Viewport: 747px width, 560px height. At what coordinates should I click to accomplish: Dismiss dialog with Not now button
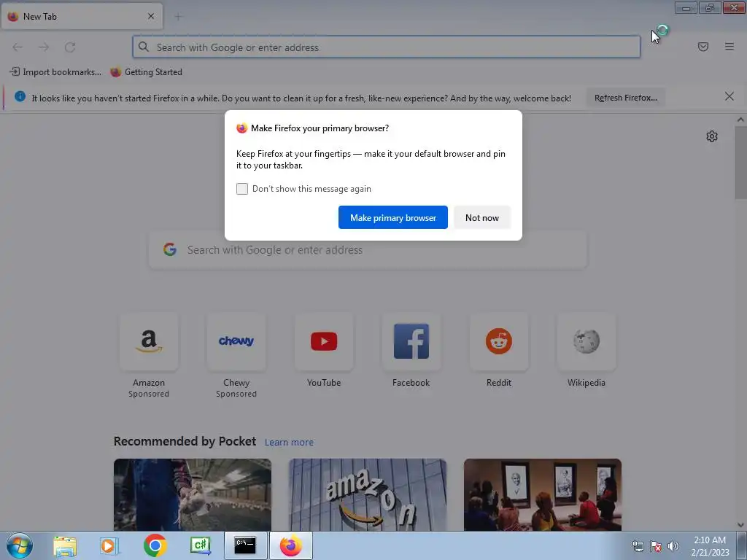482,217
